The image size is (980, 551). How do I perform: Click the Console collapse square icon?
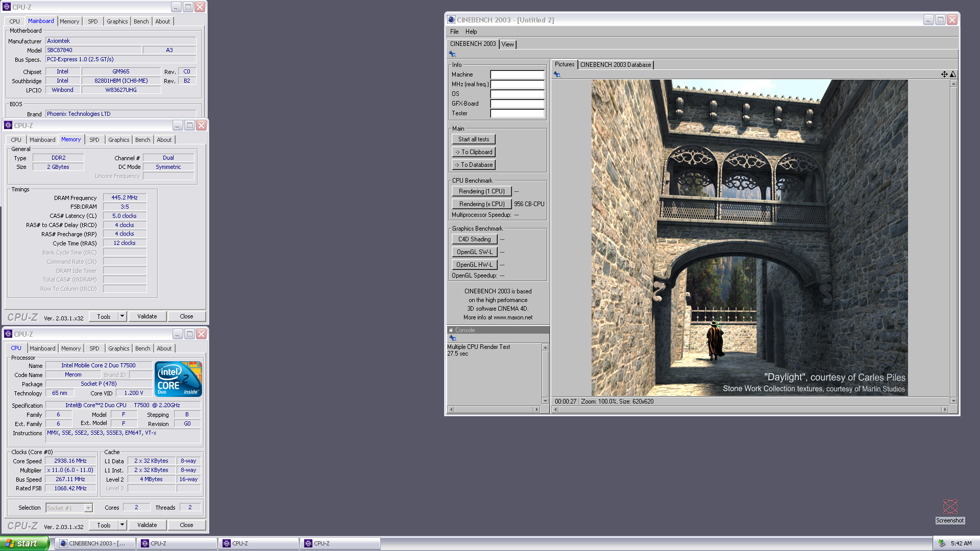[451, 331]
